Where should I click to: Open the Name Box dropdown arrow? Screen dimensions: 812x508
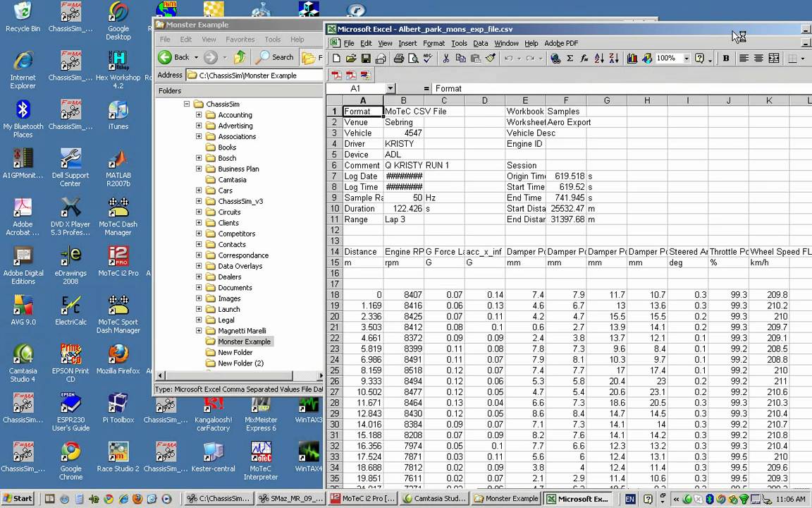coord(390,89)
